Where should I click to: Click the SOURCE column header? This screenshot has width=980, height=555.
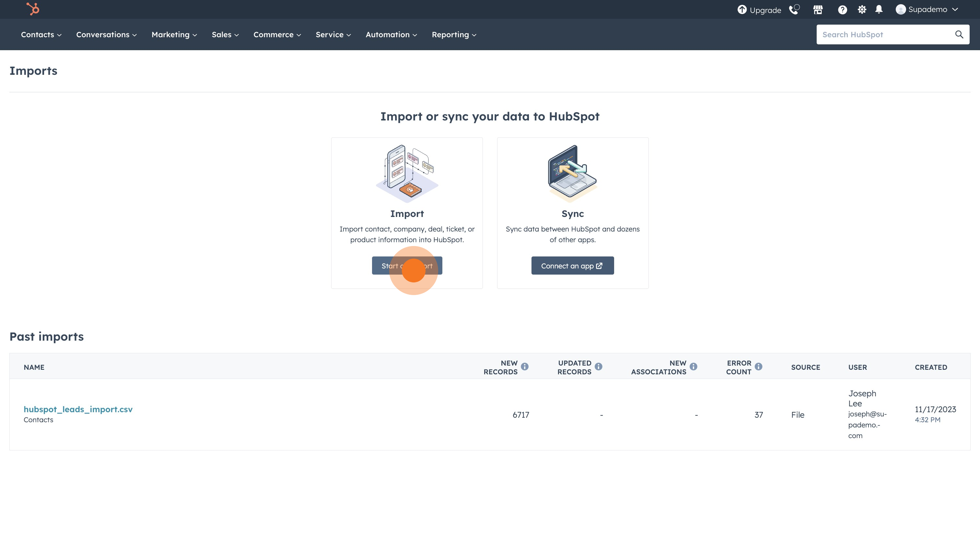pyautogui.click(x=805, y=368)
